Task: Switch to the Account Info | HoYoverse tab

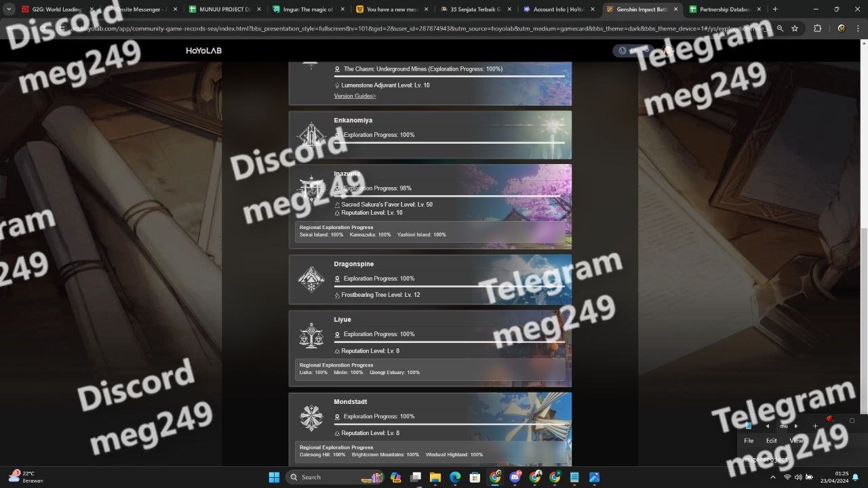Action: (559, 9)
